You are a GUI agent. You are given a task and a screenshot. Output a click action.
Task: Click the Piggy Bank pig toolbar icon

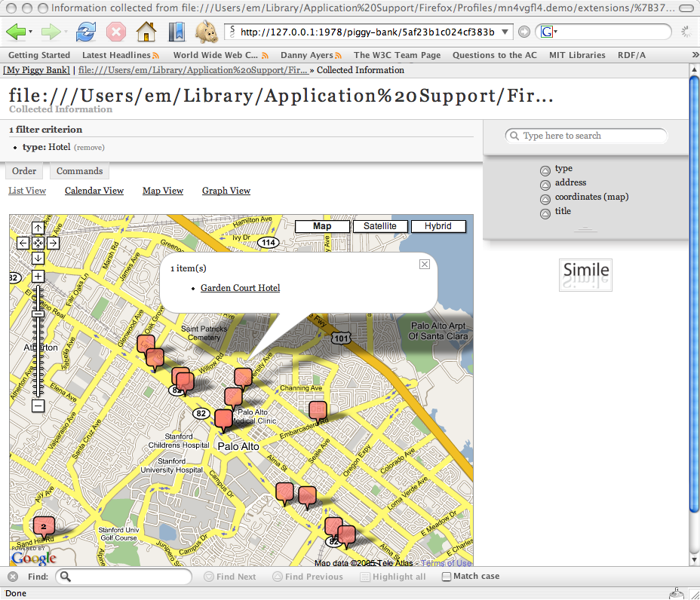[207, 32]
